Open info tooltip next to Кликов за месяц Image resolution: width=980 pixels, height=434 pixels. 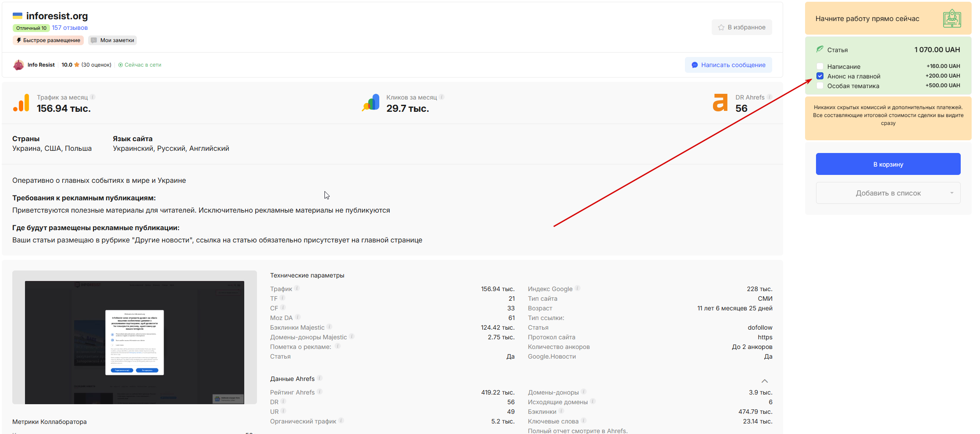click(442, 97)
